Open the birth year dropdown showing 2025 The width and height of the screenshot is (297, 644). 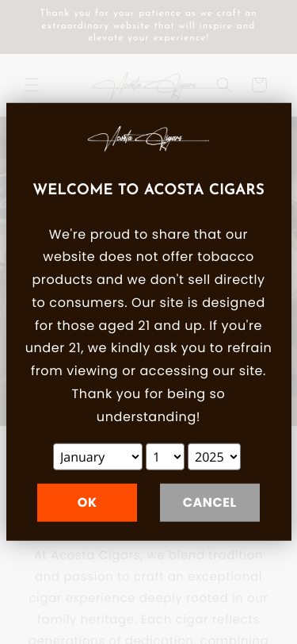pos(214,457)
